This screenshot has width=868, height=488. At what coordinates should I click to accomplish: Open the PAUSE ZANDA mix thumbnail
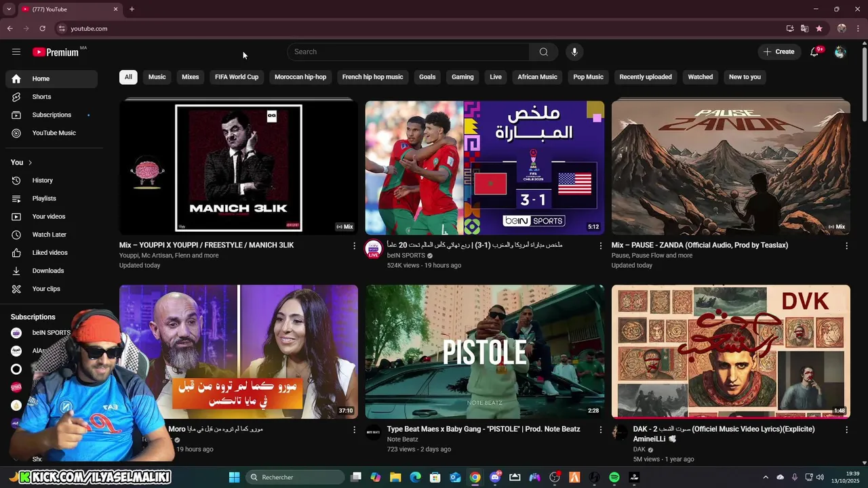click(731, 167)
